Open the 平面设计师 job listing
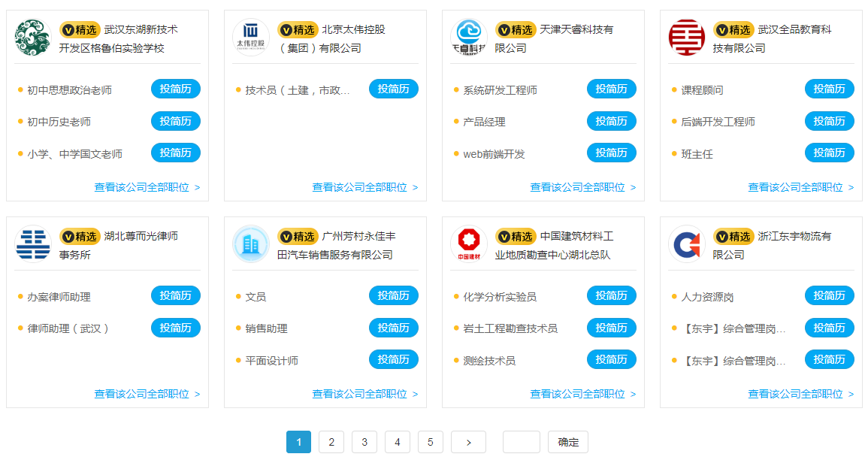The image size is (868, 472). [271, 361]
